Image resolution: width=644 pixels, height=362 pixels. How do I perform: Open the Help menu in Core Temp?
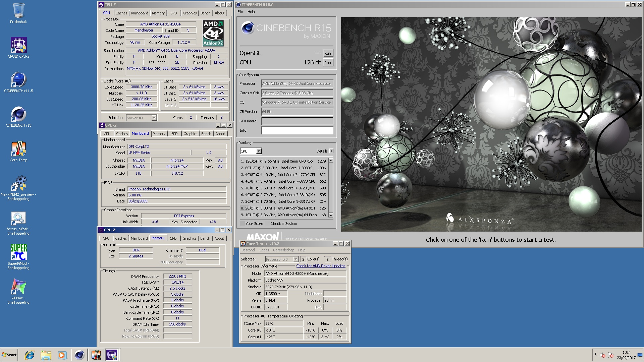[302, 250]
